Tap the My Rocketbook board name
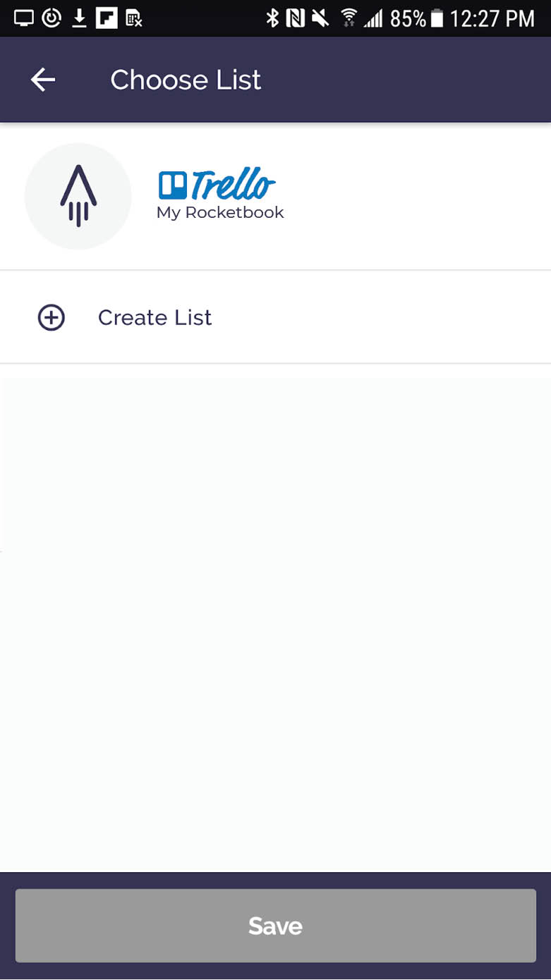 tap(220, 213)
